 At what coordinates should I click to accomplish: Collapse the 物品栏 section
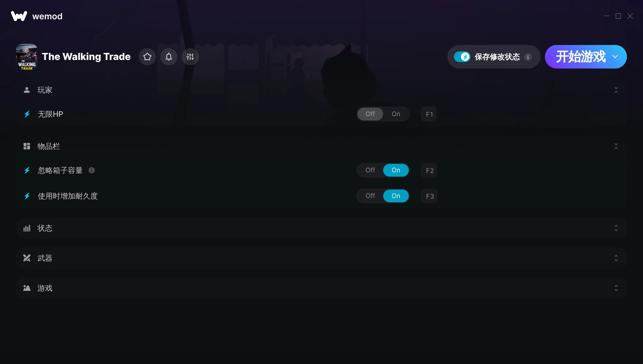click(616, 146)
